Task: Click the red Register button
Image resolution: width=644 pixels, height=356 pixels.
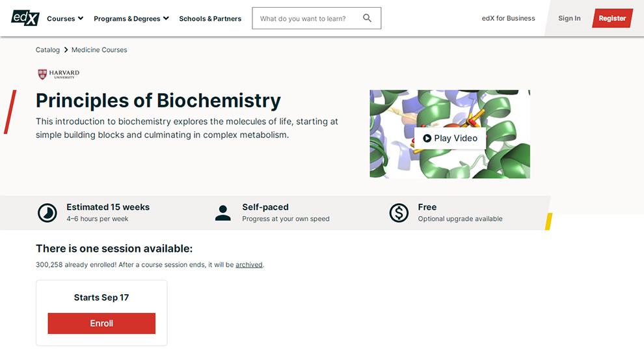Action: tap(612, 18)
